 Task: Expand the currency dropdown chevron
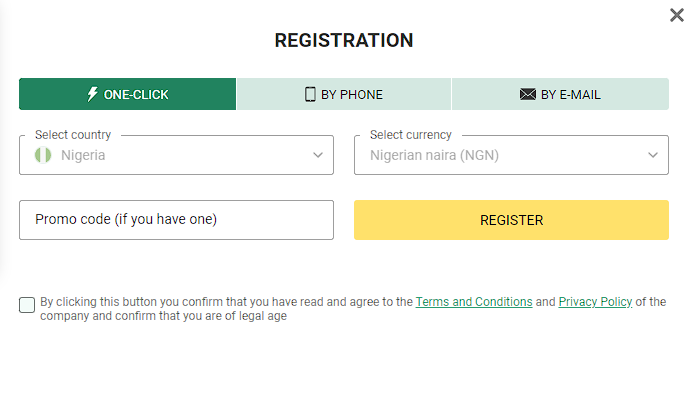click(653, 155)
